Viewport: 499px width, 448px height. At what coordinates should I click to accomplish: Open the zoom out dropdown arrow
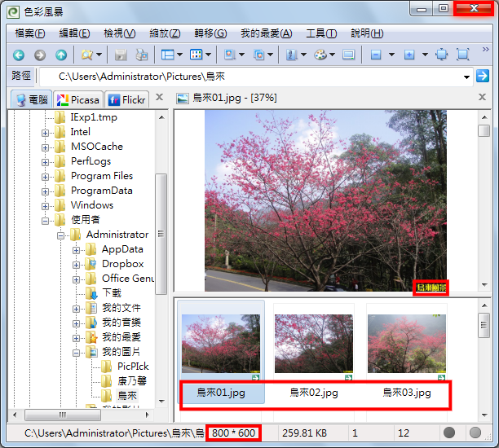pos(391,55)
